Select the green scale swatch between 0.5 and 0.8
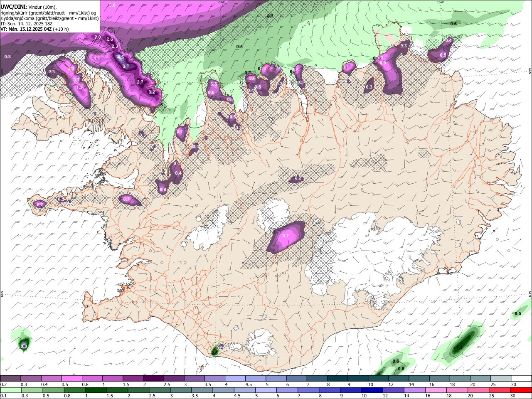 coord(53,390)
